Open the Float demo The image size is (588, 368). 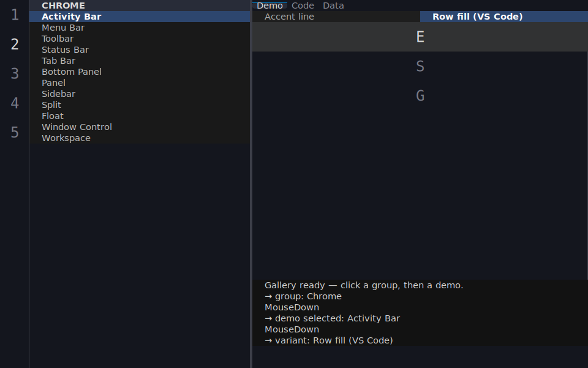tap(140, 116)
